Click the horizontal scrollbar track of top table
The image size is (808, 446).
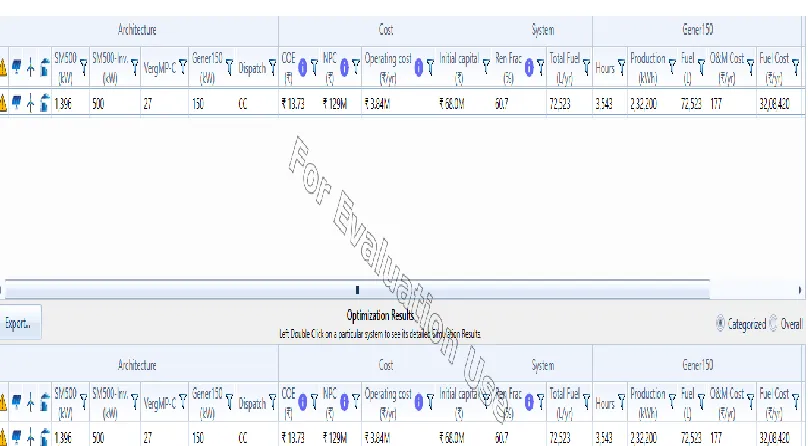tap(357, 290)
